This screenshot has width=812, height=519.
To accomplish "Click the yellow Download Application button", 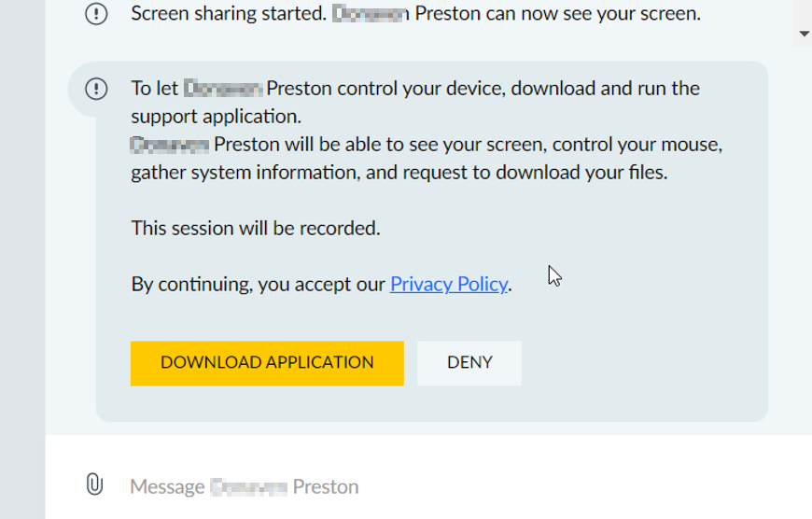I will coord(267,363).
